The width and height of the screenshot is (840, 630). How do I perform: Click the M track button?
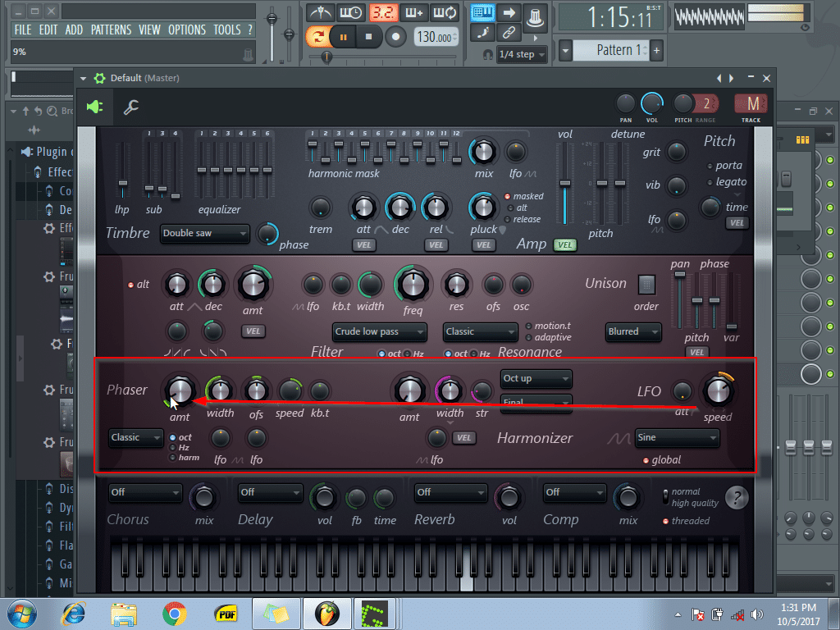pos(751,104)
